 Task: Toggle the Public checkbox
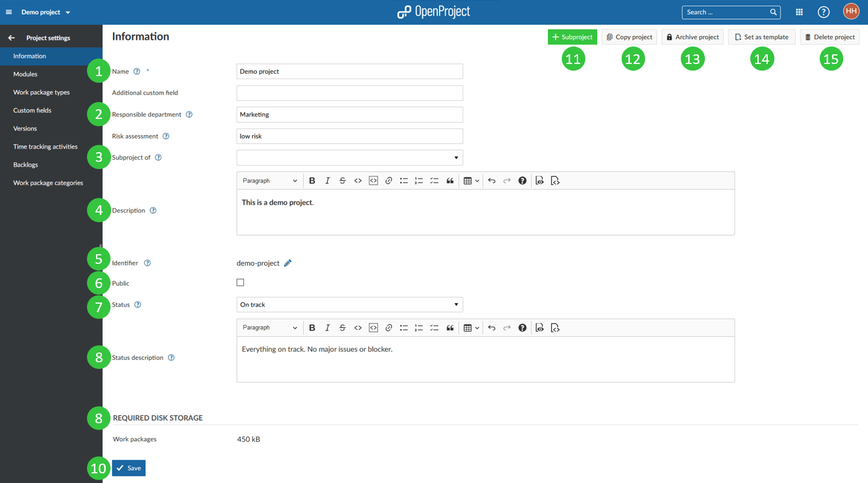[x=240, y=283]
